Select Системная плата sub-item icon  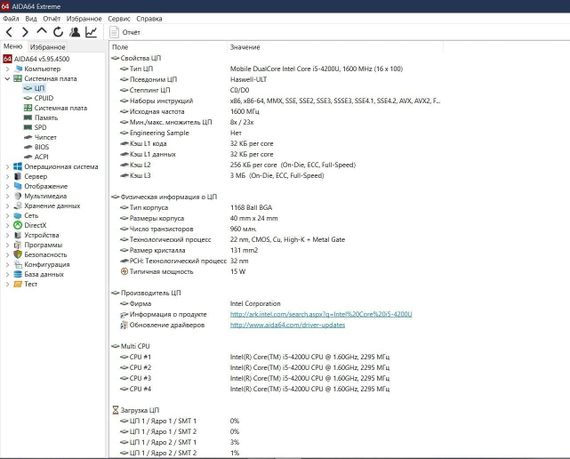click(x=28, y=108)
